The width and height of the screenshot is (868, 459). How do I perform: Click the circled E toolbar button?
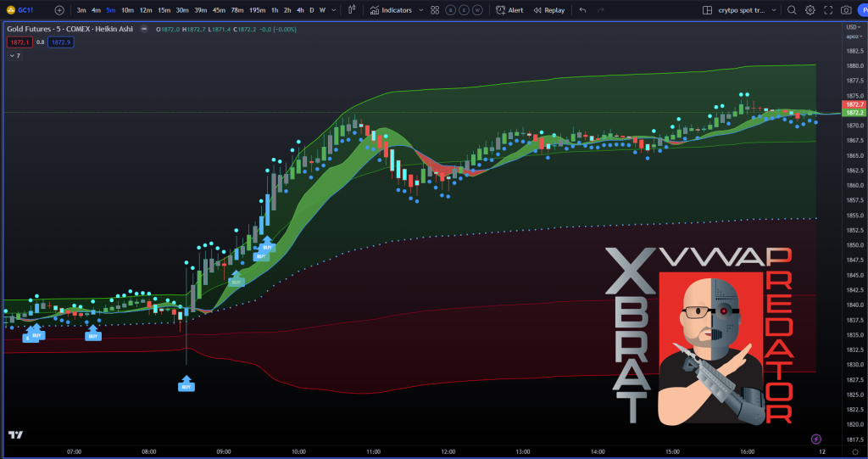(x=464, y=10)
